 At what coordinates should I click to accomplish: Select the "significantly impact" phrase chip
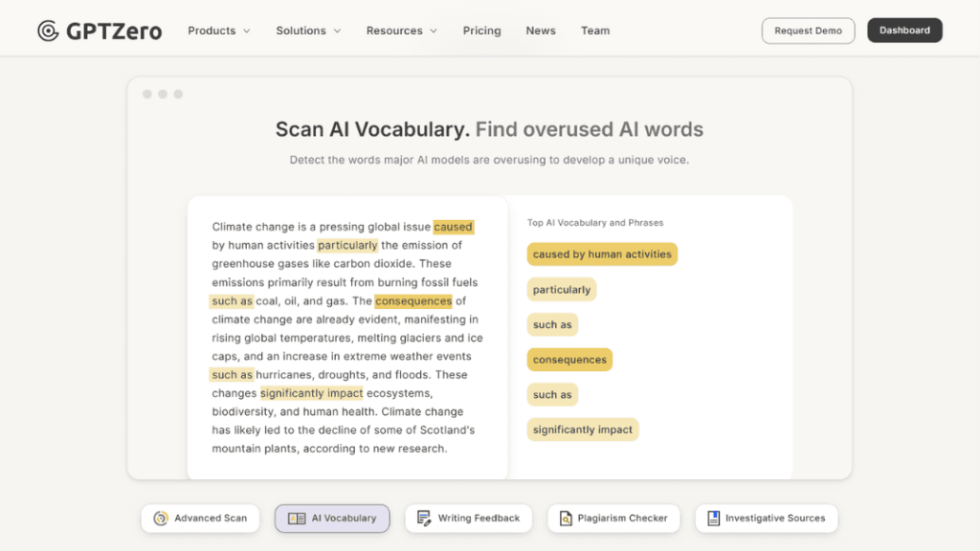tap(583, 430)
